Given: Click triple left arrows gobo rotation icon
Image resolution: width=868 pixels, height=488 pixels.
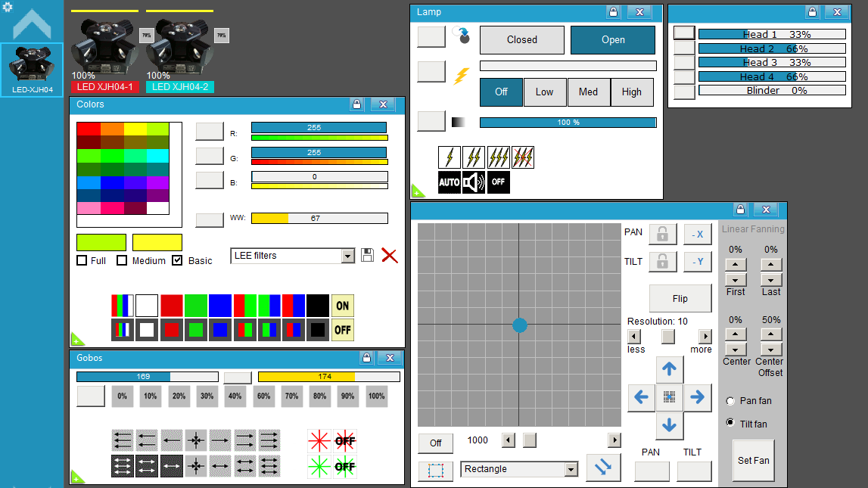Looking at the screenshot, I should [x=123, y=440].
